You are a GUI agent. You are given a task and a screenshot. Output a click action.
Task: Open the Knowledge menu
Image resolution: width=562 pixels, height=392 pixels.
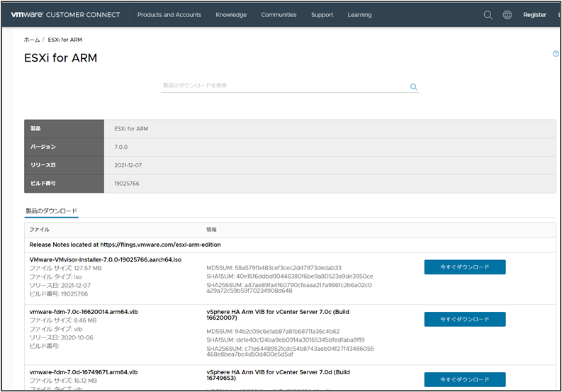coord(231,15)
